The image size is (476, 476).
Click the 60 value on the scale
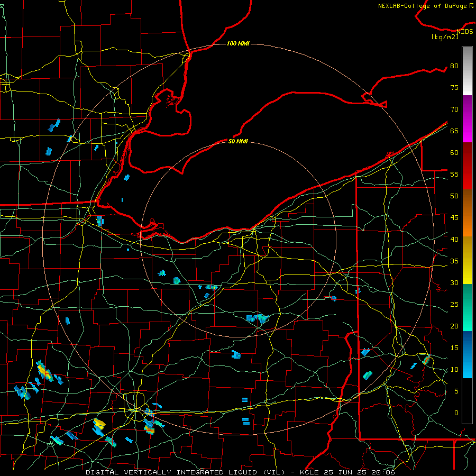[x=454, y=153]
